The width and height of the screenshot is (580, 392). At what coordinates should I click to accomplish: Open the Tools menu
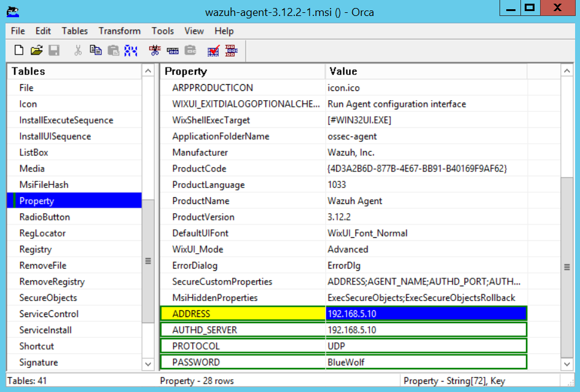pyautogui.click(x=163, y=31)
